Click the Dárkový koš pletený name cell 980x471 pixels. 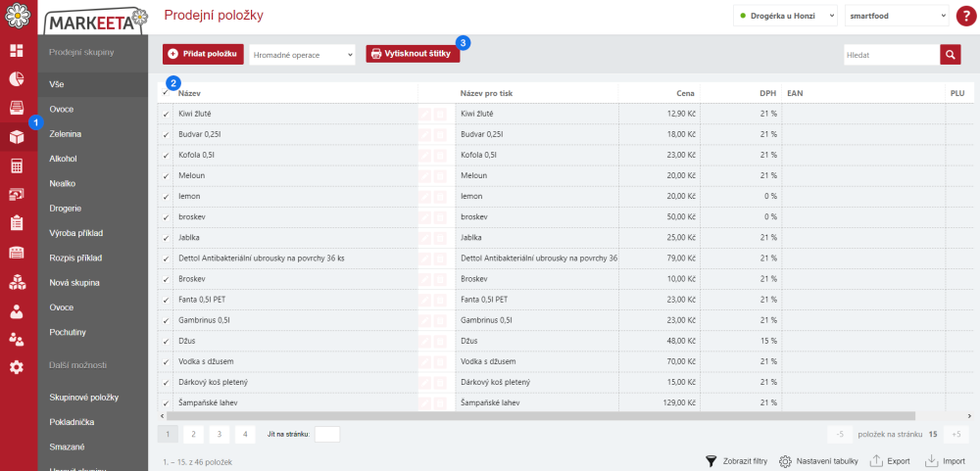coord(295,382)
